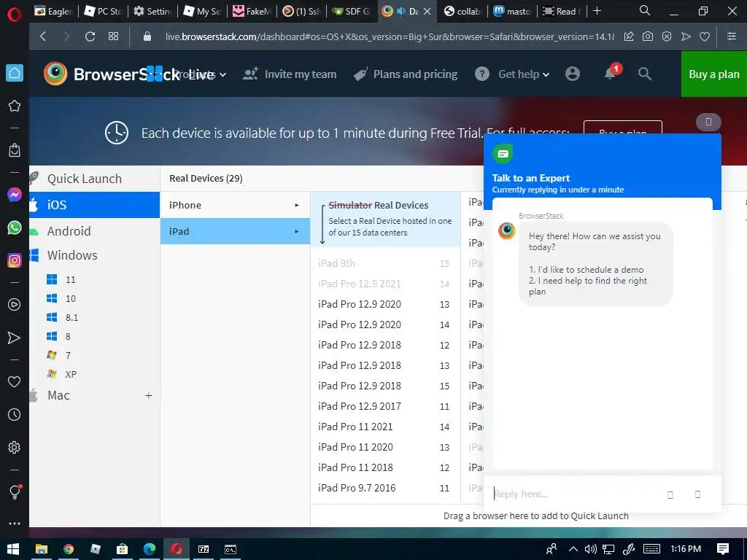
Task: Open the sidebar heart bookmarks icon
Action: point(15,381)
